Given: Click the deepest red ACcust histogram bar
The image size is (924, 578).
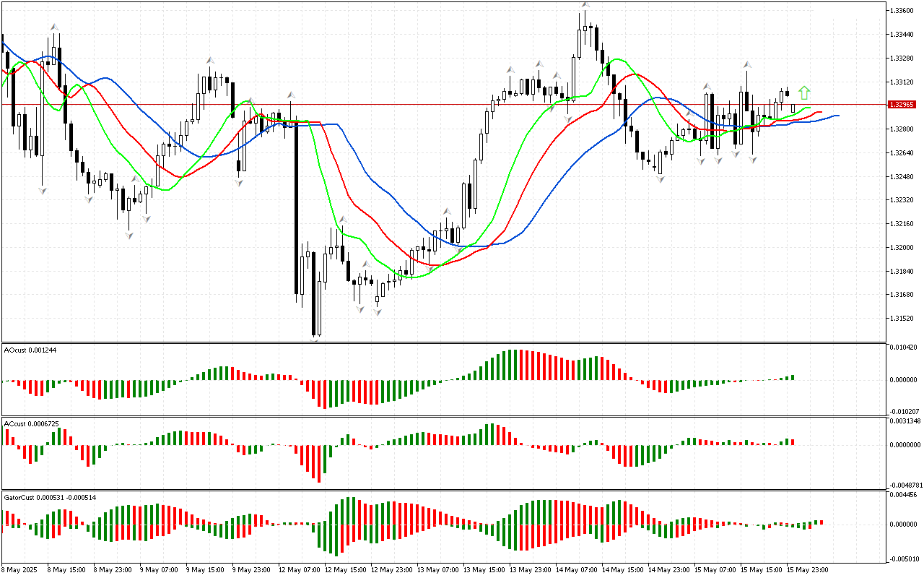Looking at the screenshot, I should point(318,463).
